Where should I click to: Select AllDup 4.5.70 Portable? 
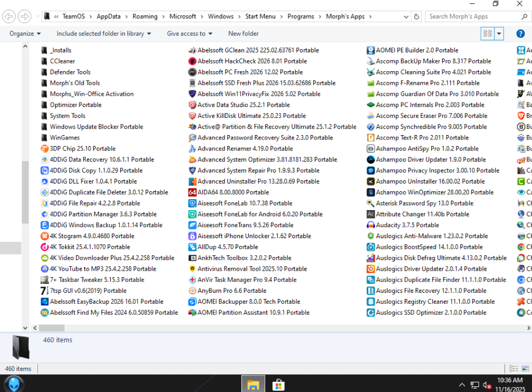(x=223, y=247)
